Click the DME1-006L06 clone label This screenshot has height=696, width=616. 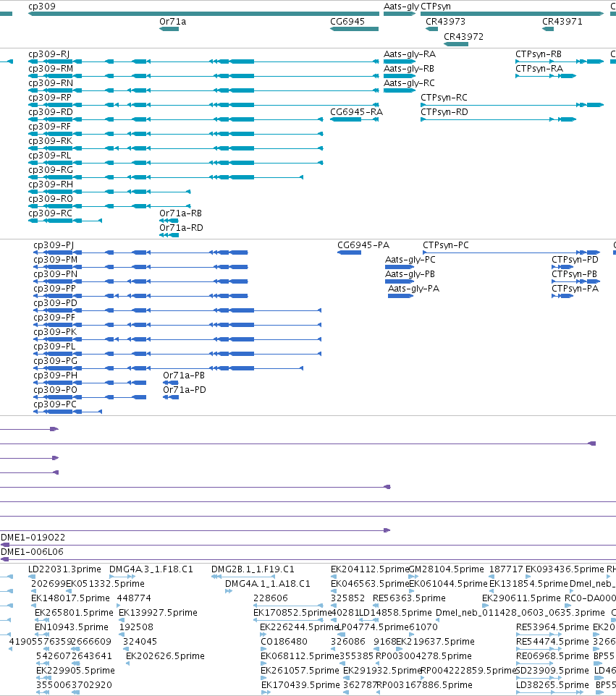(32, 552)
